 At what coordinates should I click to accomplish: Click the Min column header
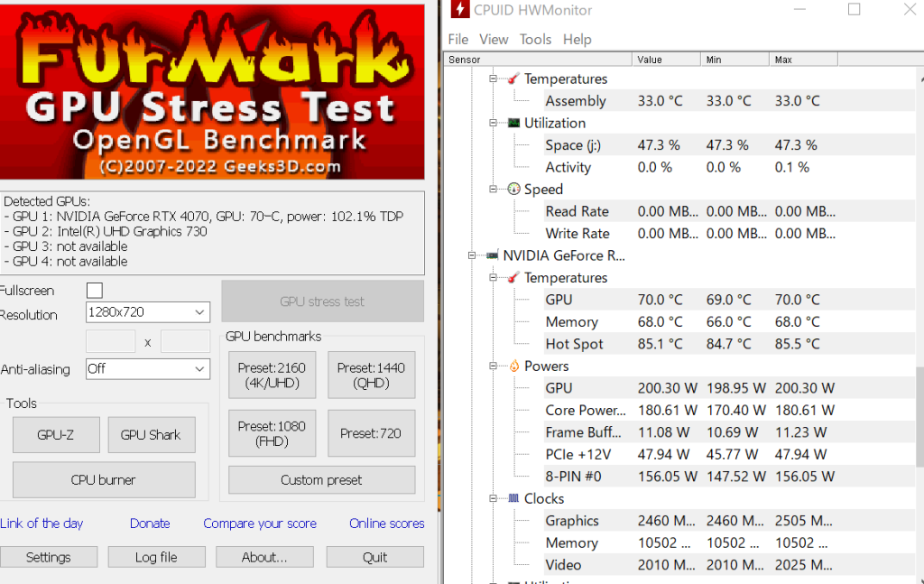coord(735,60)
